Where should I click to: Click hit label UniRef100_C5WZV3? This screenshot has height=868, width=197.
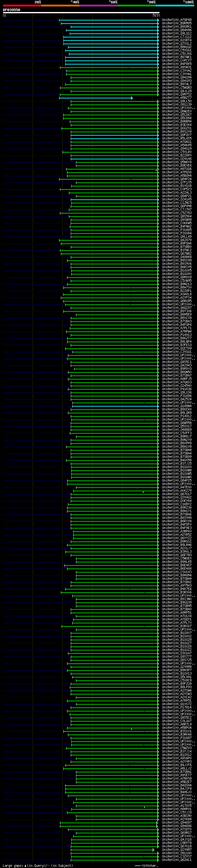pyautogui.click(x=177, y=748)
